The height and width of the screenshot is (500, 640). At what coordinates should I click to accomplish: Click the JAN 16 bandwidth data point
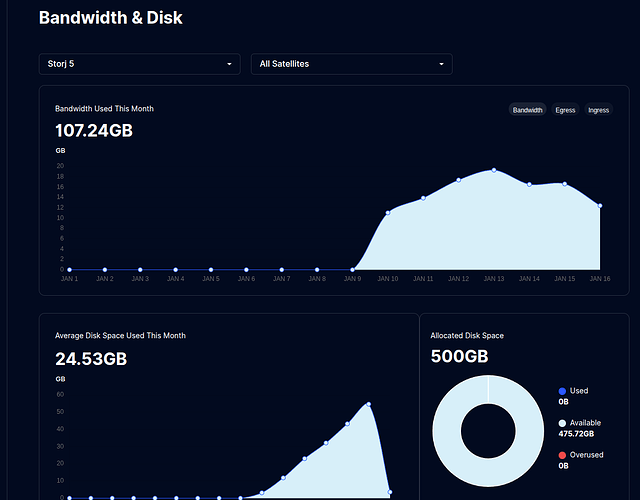tap(600, 206)
